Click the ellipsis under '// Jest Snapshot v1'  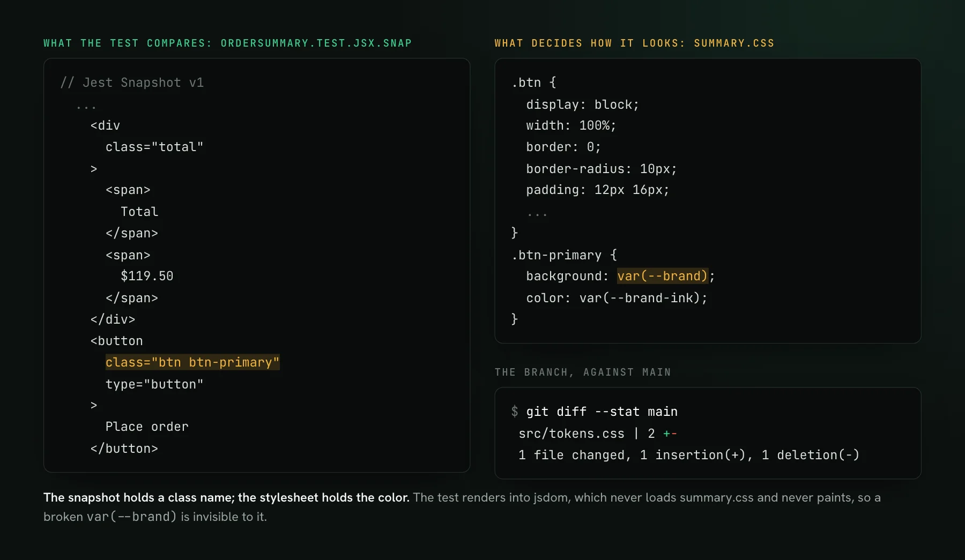[x=86, y=107]
